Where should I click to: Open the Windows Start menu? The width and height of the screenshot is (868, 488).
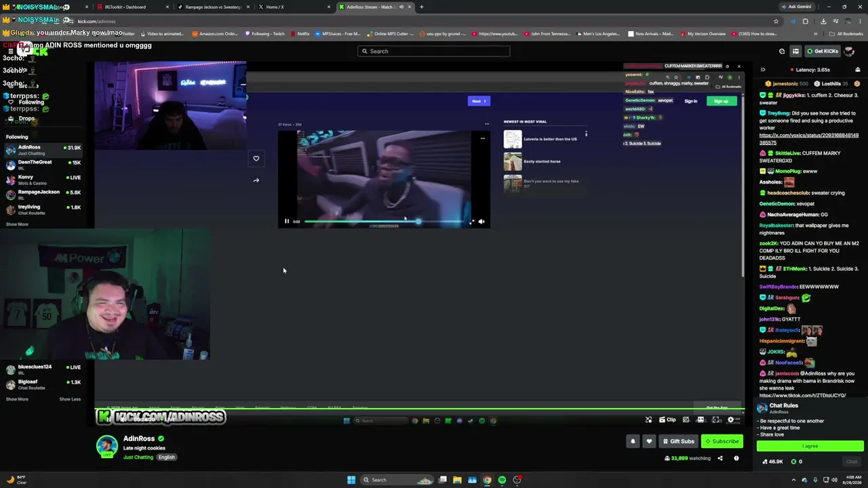point(351,480)
